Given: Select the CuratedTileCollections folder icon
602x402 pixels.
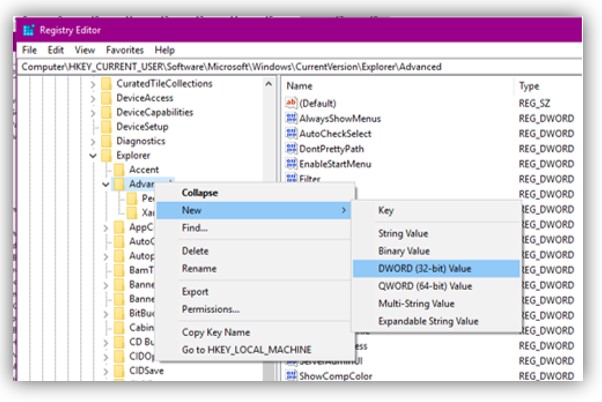Looking at the screenshot, I should 106,84.
